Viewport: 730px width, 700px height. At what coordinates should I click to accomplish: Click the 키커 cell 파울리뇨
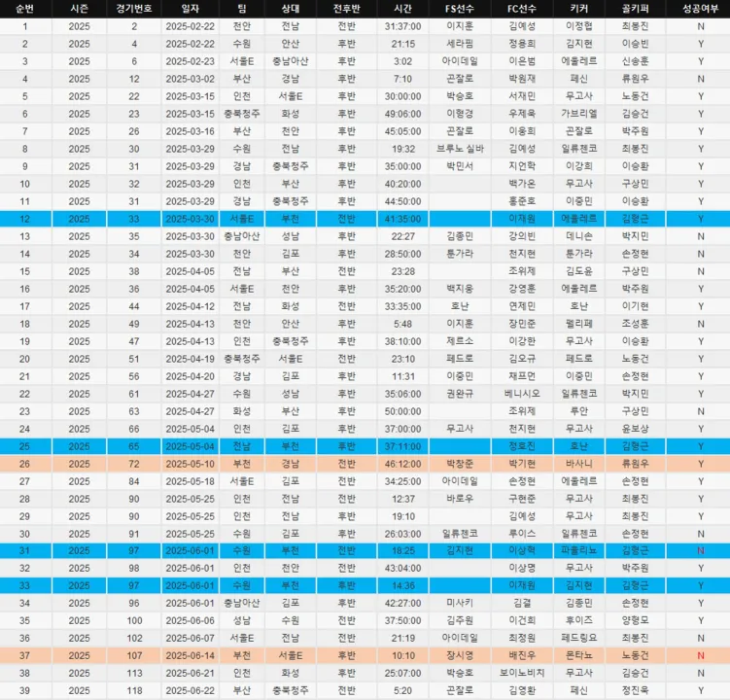point(578,550)
